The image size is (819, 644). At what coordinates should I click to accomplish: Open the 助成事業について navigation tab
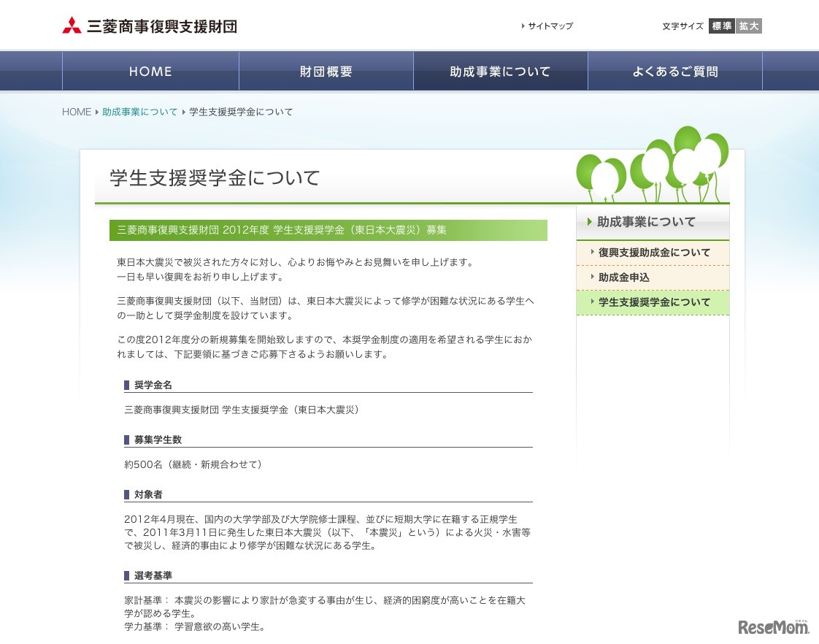coord(501,71)
